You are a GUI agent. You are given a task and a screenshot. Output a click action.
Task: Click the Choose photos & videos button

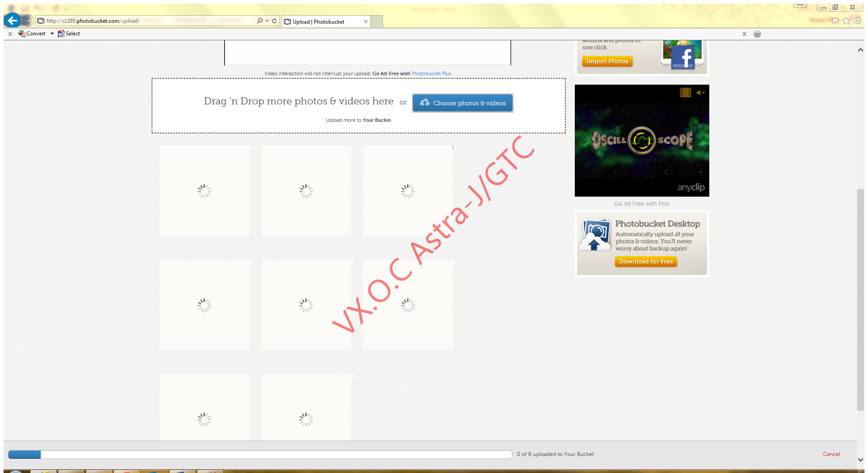click(462, 103)
